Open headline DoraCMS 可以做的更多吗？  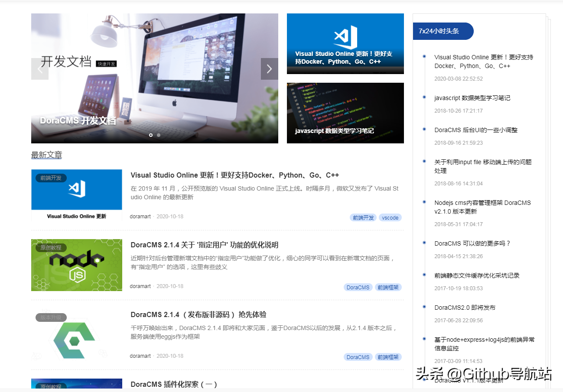point(472,243)
